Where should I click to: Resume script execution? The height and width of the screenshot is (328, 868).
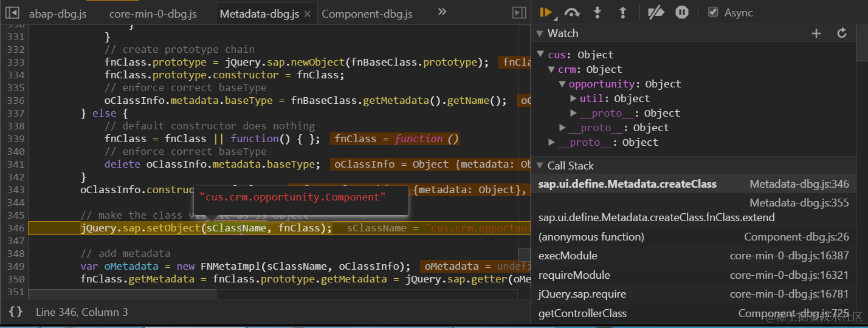(x=546, y=12)
